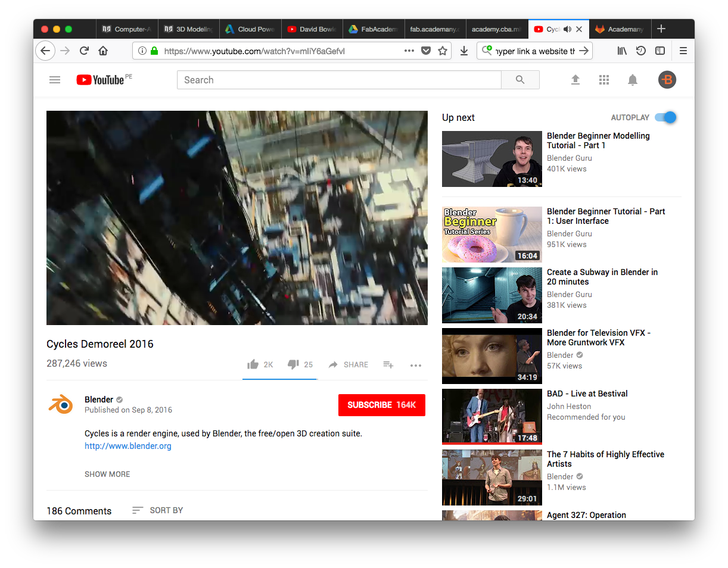Click the Pocket save icon in address bar
This screenshot has width=728, height=568.
426,51
